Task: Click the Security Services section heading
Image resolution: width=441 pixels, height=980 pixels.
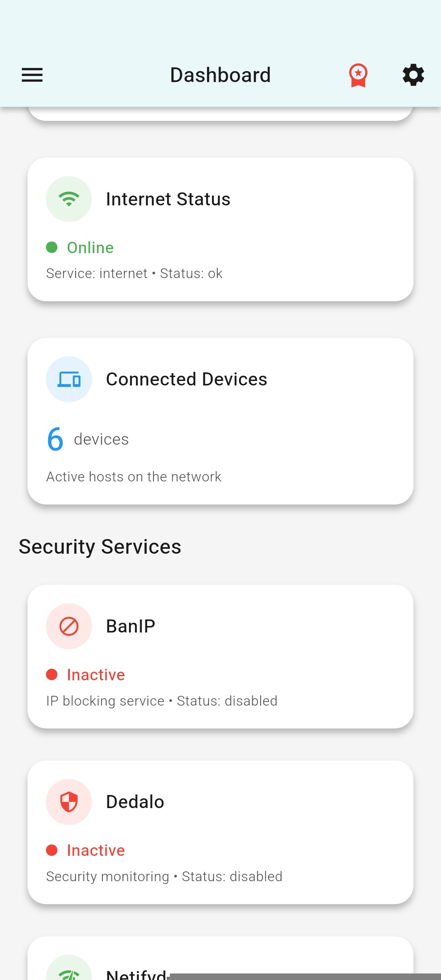Action: click(100, 547)
